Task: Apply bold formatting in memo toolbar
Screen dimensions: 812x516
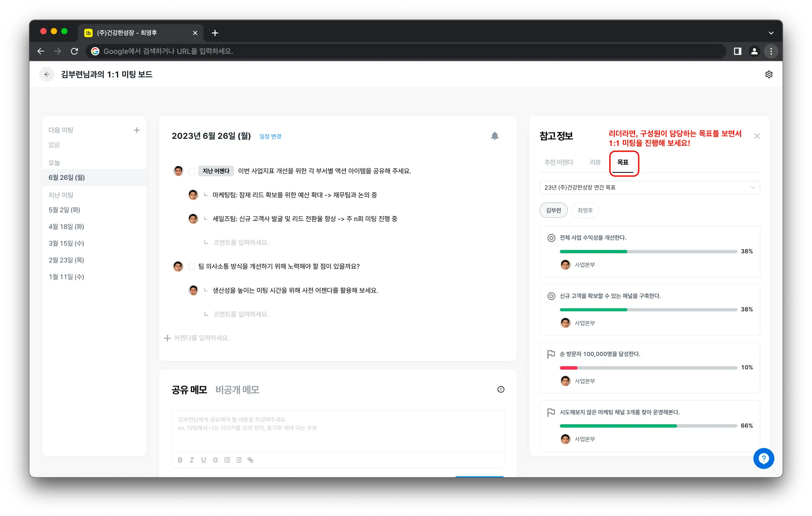Action: tap(180, 460)
